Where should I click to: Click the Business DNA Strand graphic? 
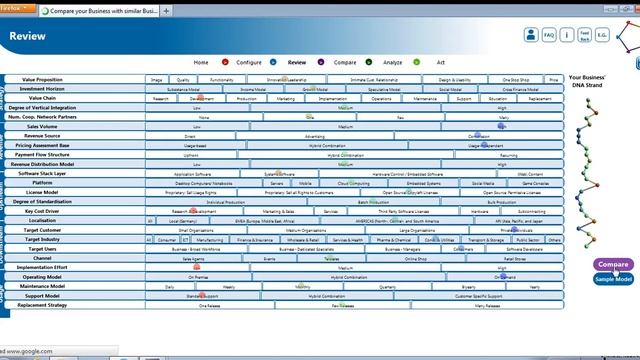(x=587, y=173)
